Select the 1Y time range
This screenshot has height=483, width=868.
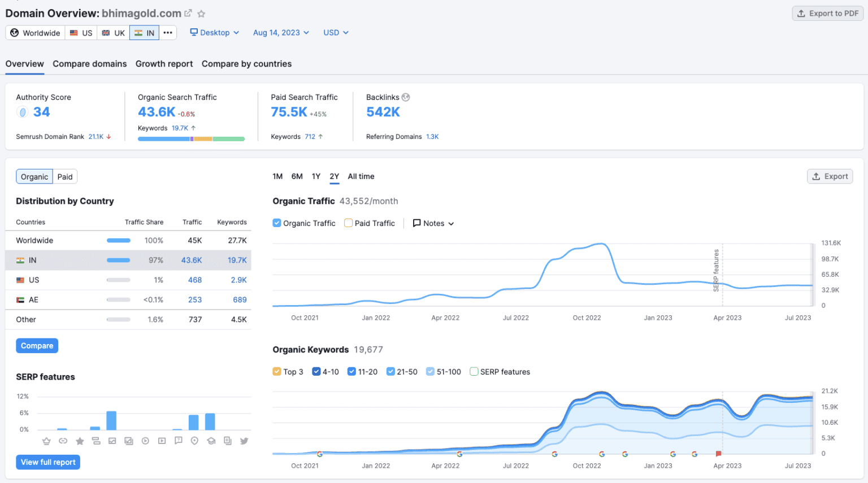pos(316,176)
